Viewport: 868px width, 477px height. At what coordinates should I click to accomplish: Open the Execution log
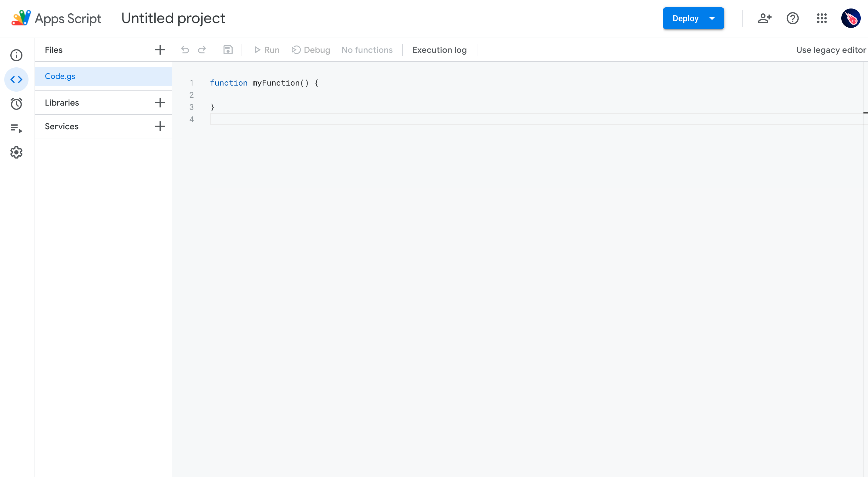point(439,50)
